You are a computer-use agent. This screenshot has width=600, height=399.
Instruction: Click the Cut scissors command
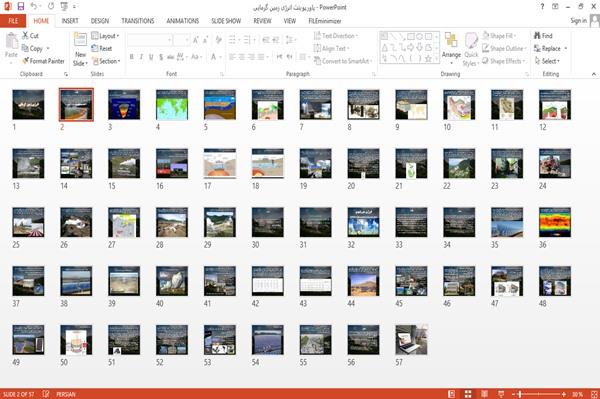(30, 36)
